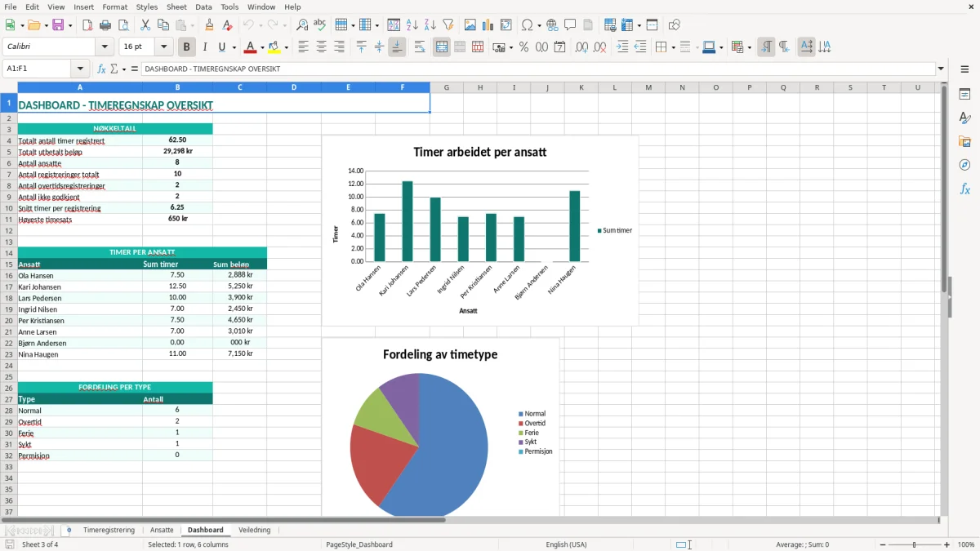Click the Sort Ascending icon
This screenshot has height=551, width=980.
pyautogui.click(x=412, y=25)
